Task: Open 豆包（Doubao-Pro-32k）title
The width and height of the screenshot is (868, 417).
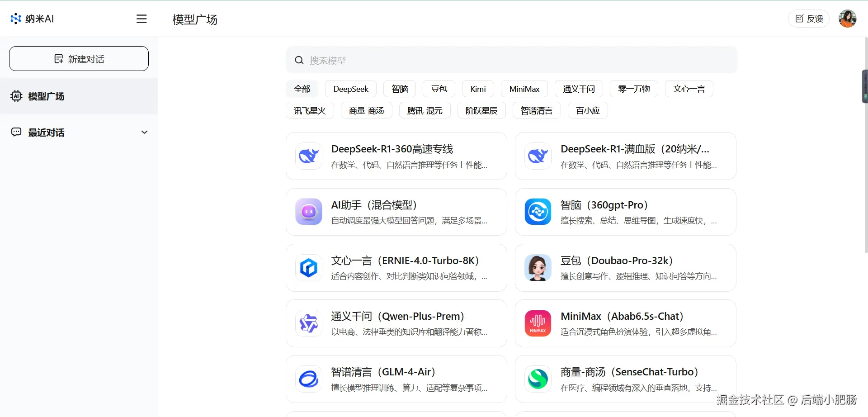Action: click(617, 261)
